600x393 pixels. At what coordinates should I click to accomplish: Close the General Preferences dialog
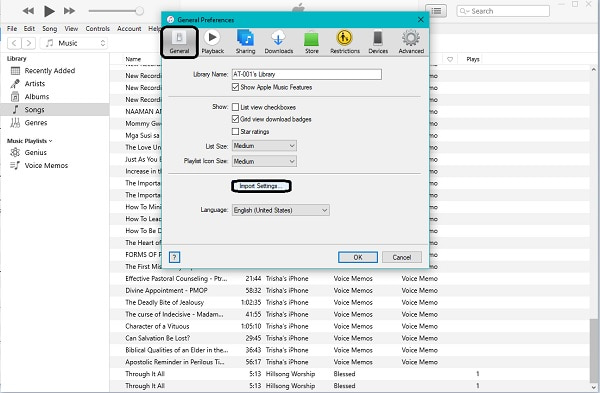pos(421,20)
